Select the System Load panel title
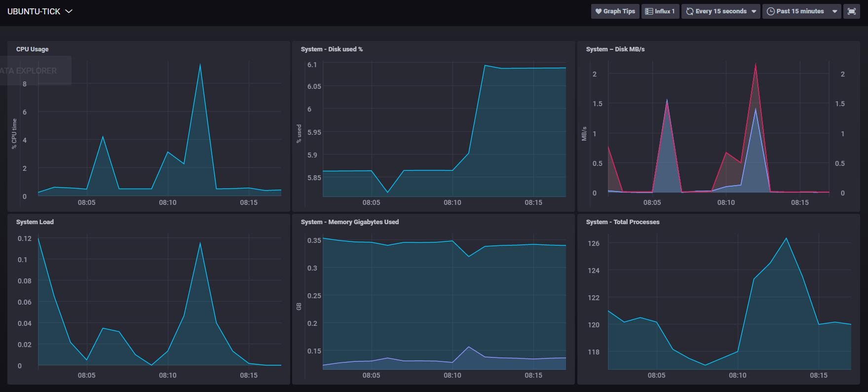The width and height of the screenshot is (868, 392). tap(35, 222)
